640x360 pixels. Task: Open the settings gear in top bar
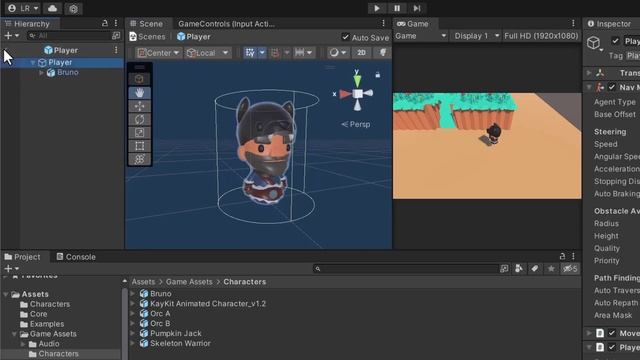[x=73, y=9]
